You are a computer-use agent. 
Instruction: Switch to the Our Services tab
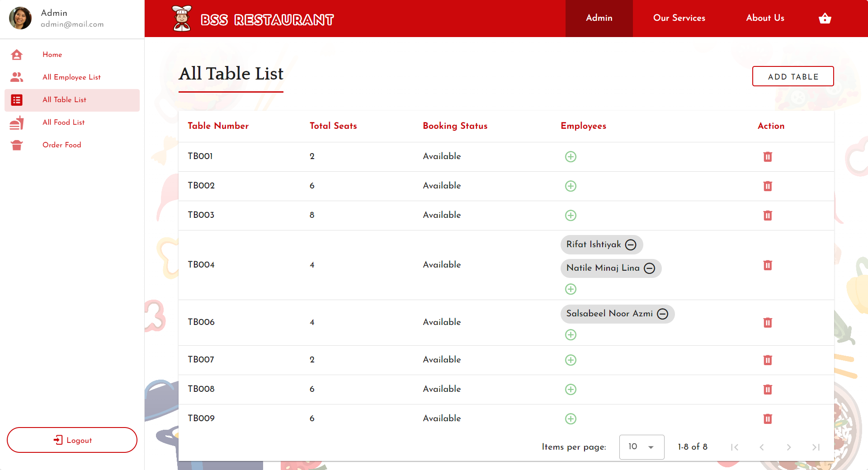coord(679,18)
